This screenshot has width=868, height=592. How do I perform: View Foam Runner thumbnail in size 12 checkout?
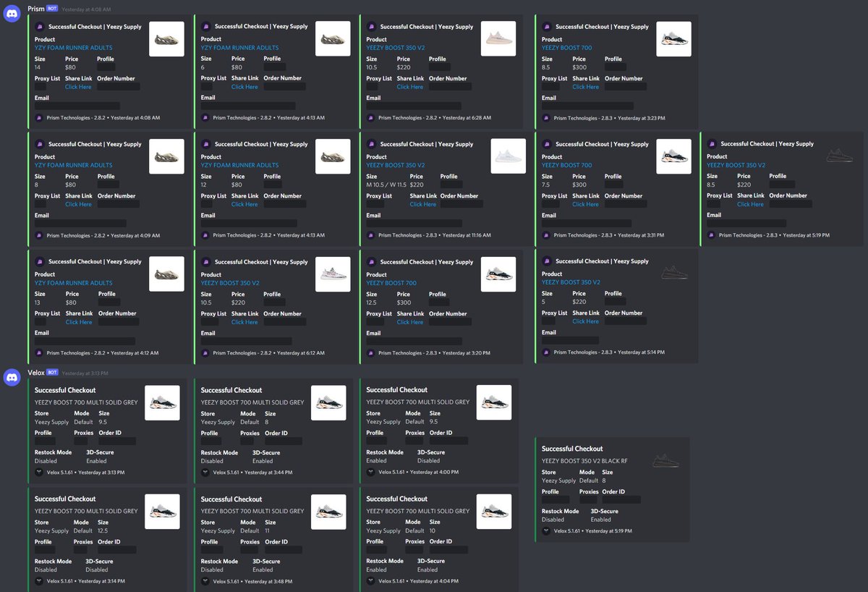pyautogui.click(x=333, y=156)
